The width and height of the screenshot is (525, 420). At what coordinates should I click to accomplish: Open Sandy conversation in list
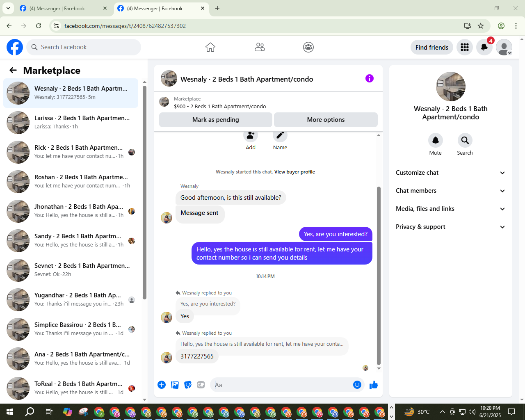pyautogui.click(x=71, y=241)
